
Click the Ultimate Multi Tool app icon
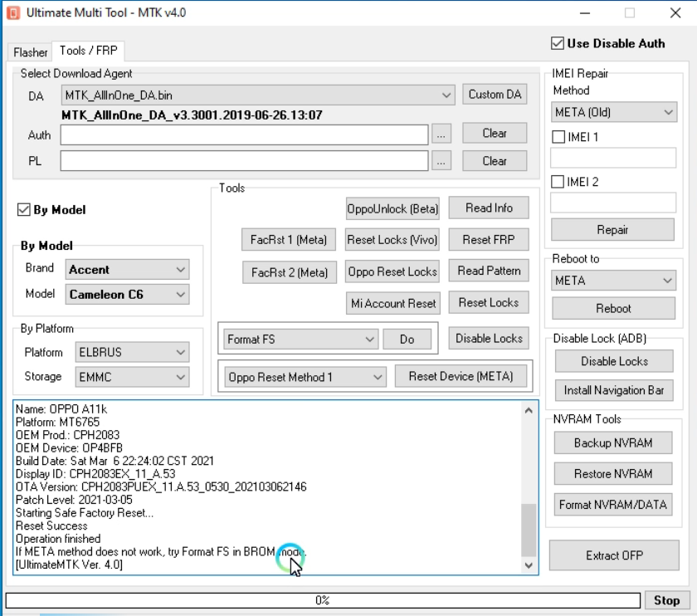click(13, 12)
